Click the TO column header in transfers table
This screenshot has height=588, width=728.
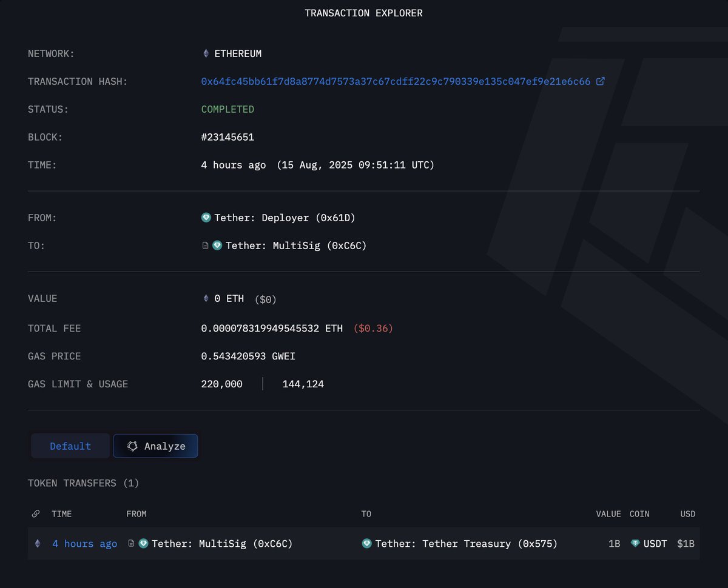[366, 513]
